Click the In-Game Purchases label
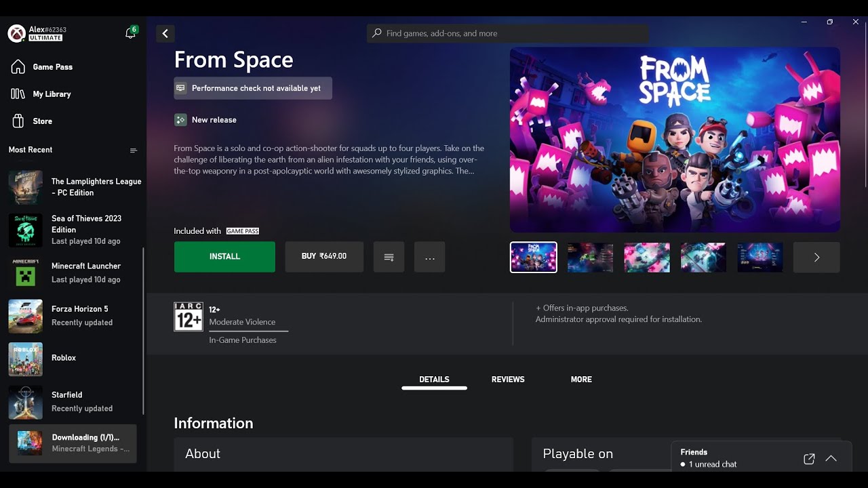Image resolution: width=868 pixels, height=488 pixels. (x=243, y=340)
